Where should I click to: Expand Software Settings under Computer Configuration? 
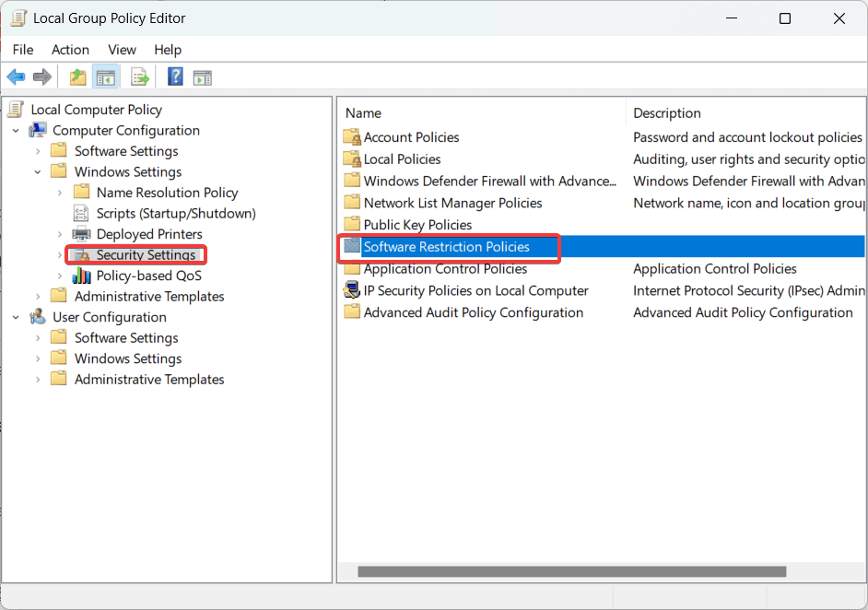click(x=38, y=151)
